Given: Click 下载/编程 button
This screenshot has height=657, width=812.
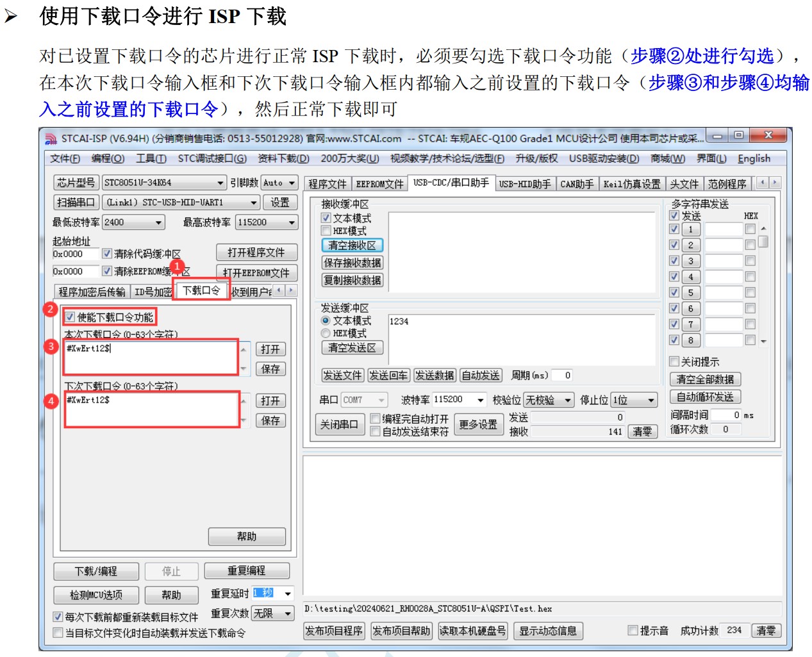Looking at the screenshot, I should point(96,571).
